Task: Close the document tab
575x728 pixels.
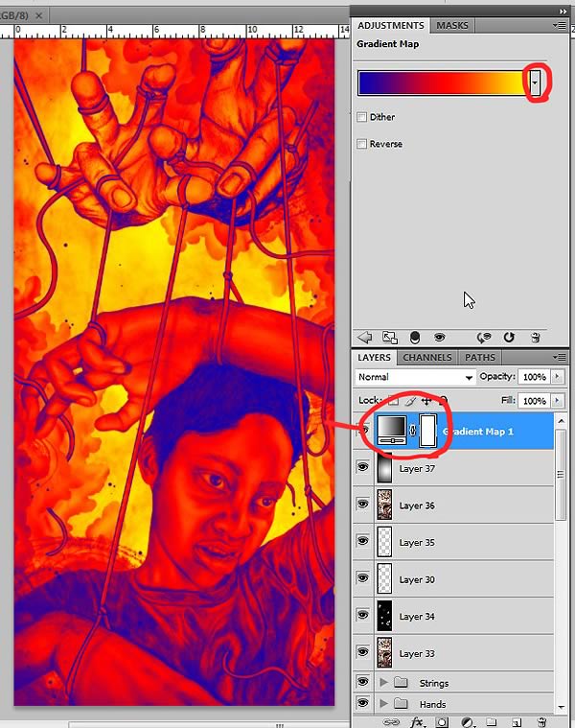Action: click(x=39, y=15)
